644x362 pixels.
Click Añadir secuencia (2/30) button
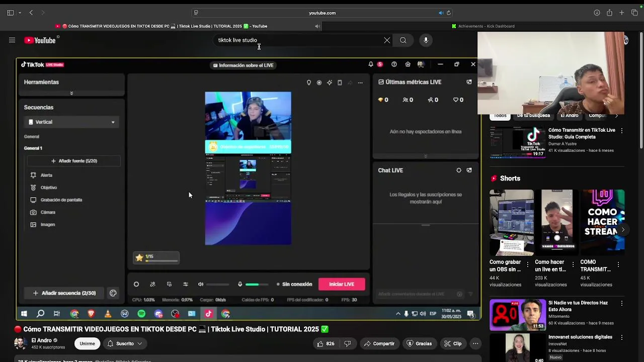pyautogui.click(x=64, y=293)
